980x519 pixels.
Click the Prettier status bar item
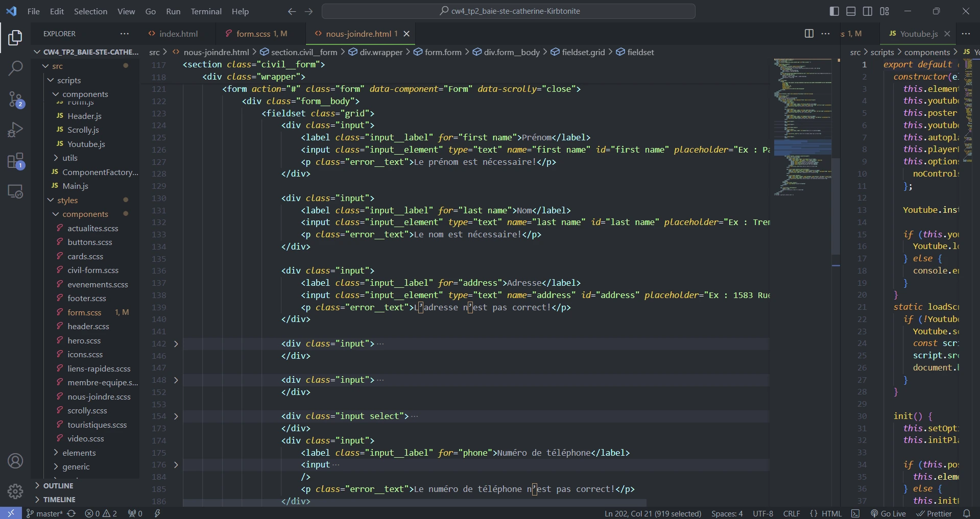pos(934,513)
